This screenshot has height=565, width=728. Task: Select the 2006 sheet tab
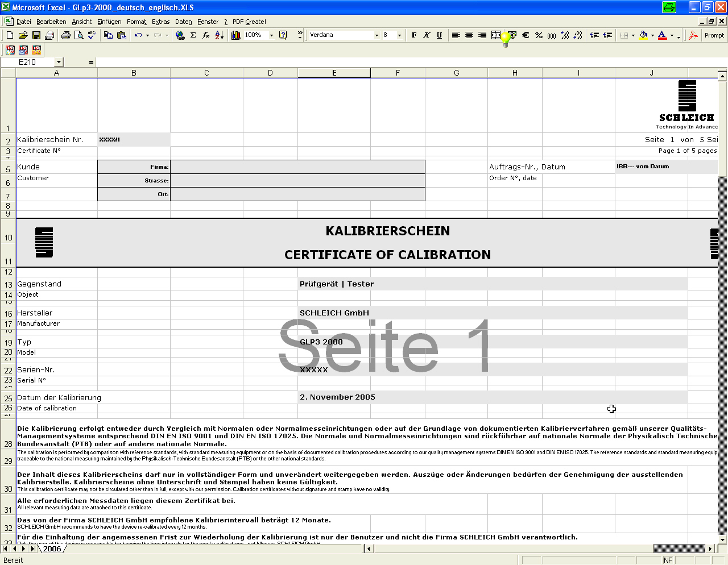click(52, 549)
